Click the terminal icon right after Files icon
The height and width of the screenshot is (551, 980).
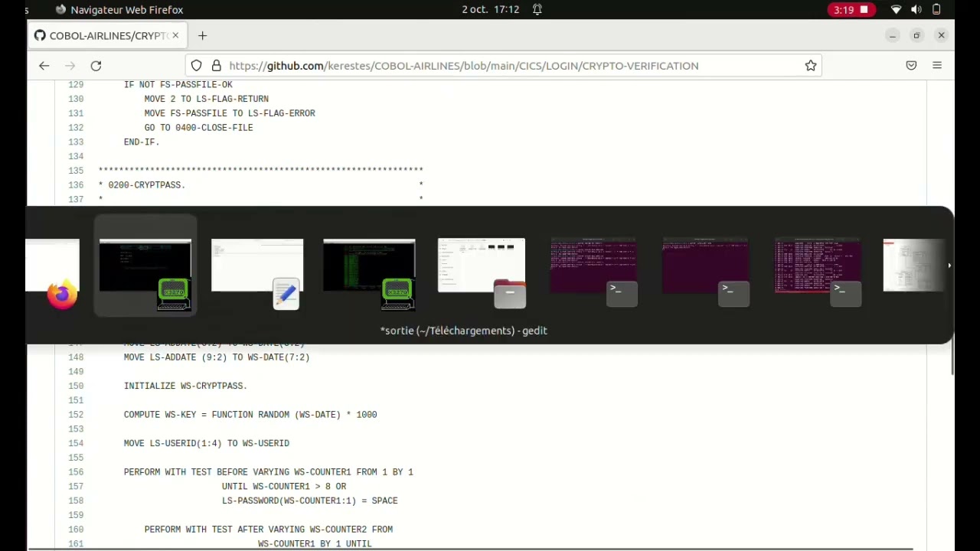622,294
